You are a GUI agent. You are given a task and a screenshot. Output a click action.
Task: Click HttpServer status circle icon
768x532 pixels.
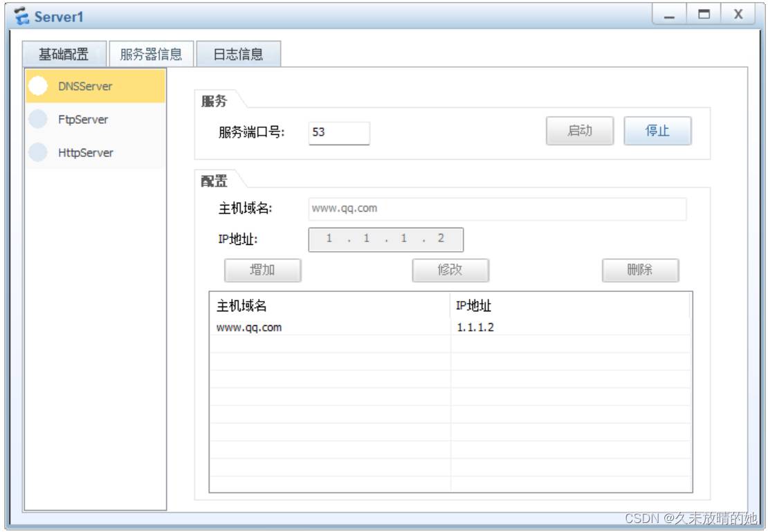[38, 152]
